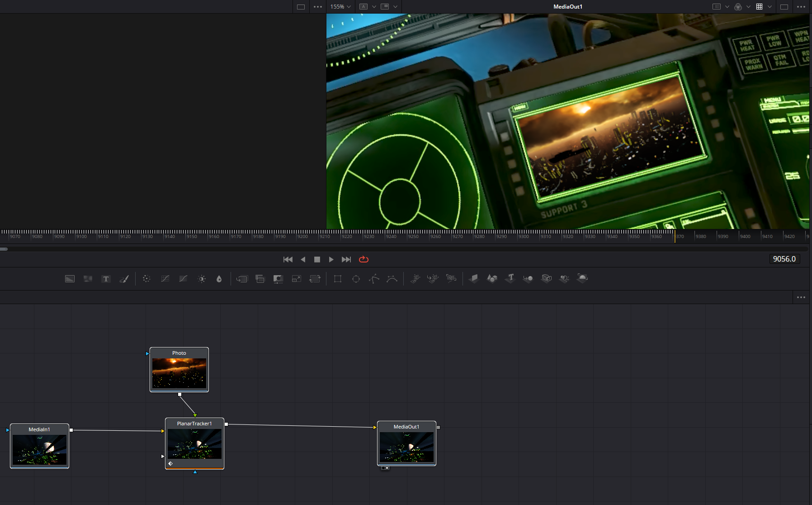Select the MediaOut1 node
Viewport: 812px width, 505px height.
(406, 443)
